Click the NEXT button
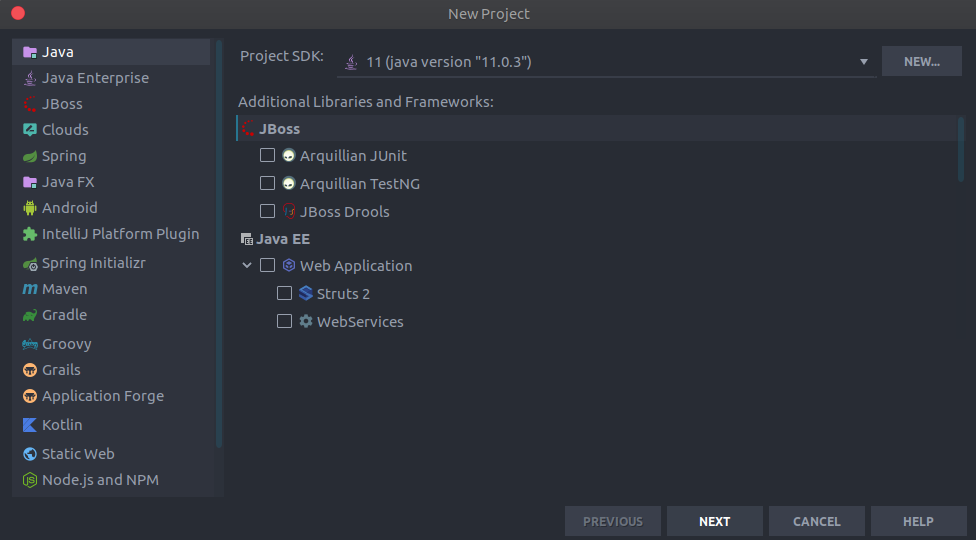This screenshot has width=976, height=540. [x=715, y=521]
